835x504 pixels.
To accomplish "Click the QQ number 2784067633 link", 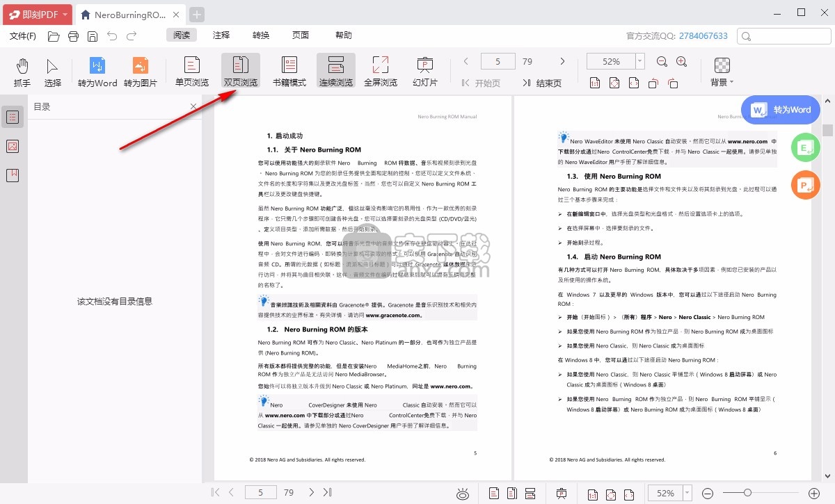I will (703, 36).
